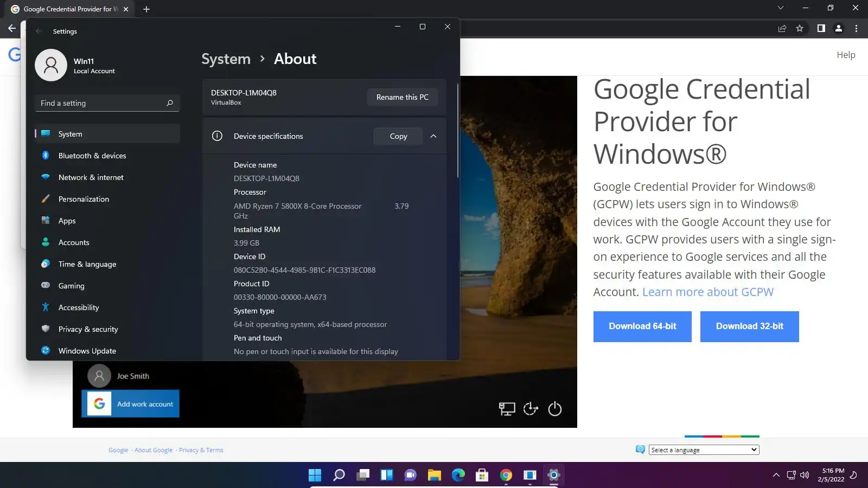The height and width of the screenshot is (488, 868).
Task: Click the 64-bit operating system text
Action: (x=310, y=324)
